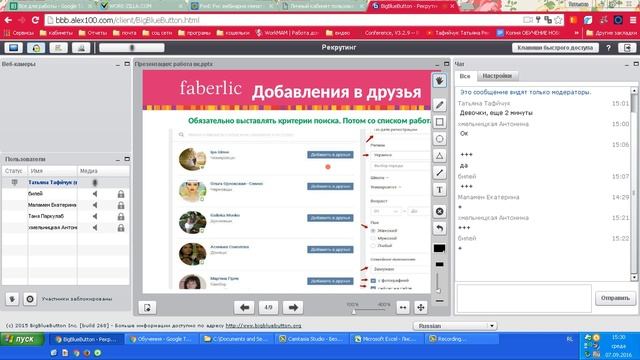Open the Microsoft Excel taskbar item
Screen dimensions: 640x360
click(387, 339)
